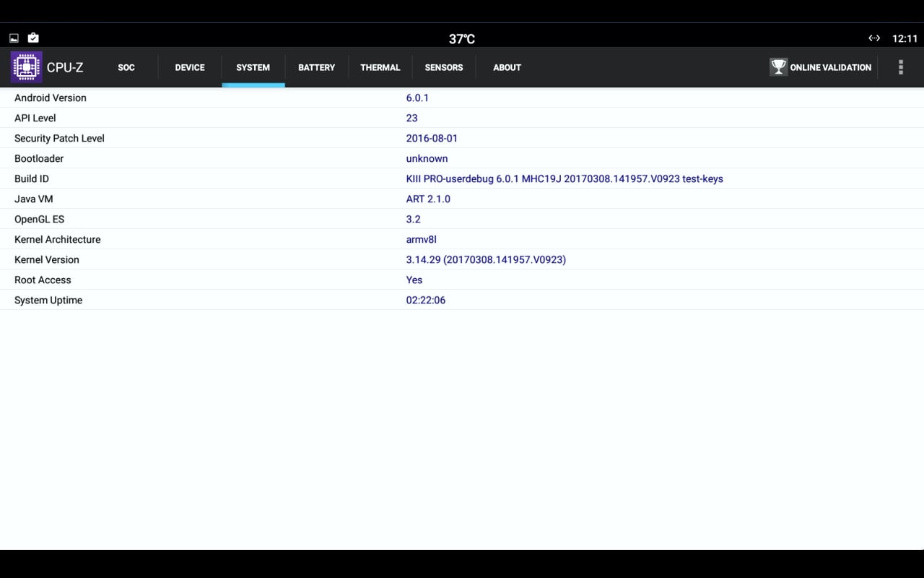Click the Root Access Yes value

(x=414, y=280)
